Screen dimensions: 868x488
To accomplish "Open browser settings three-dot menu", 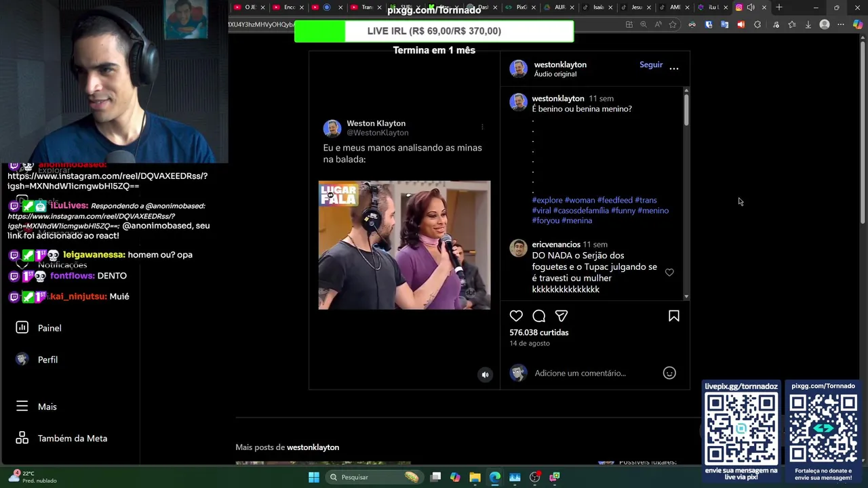I will (x=841, y=24).
